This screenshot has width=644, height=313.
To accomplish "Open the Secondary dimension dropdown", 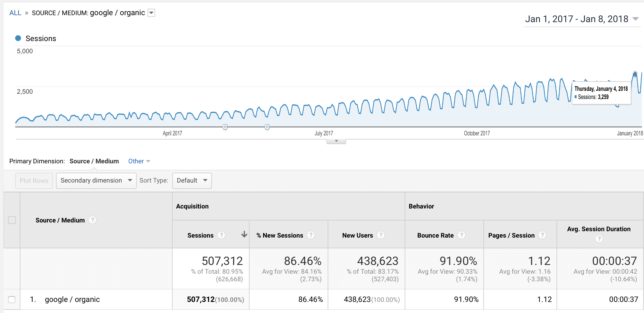I will [x=96, y=181].
